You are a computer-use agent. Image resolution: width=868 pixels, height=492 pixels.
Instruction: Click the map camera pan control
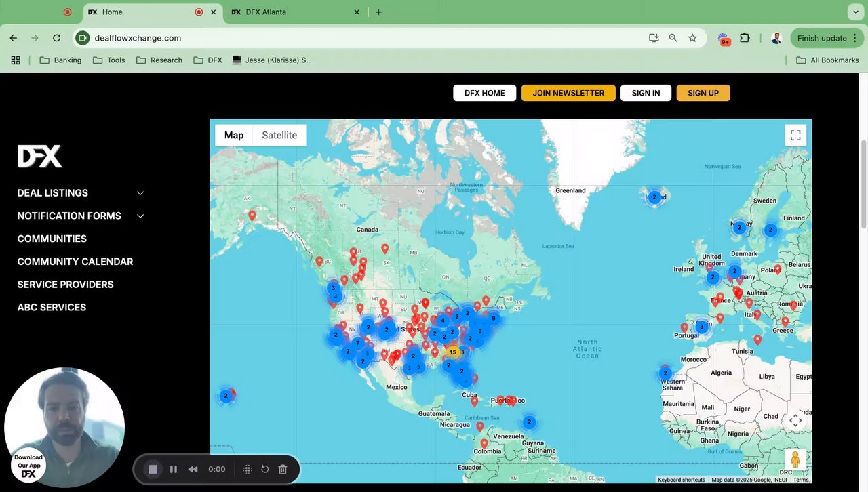pyautogui.click(x=795, y=421)
